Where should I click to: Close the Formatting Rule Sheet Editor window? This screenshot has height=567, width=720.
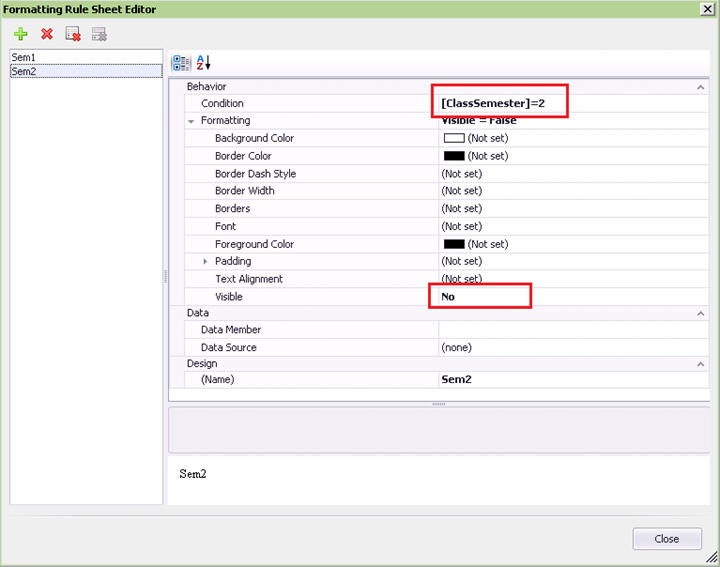pyautogui.click(x=707, y=8)
